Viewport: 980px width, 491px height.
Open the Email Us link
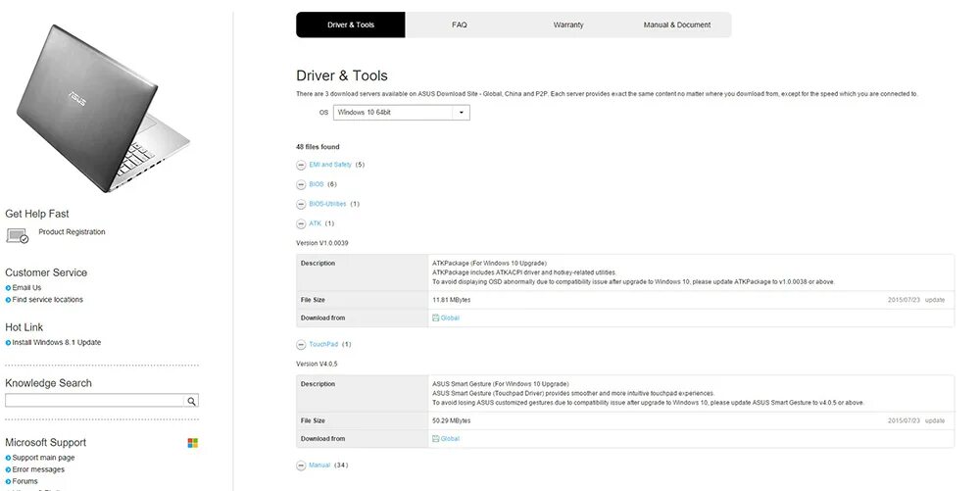[26, 288]
